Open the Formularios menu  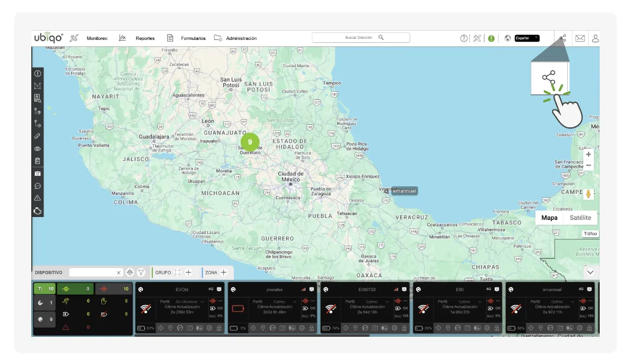coord(193,38)
